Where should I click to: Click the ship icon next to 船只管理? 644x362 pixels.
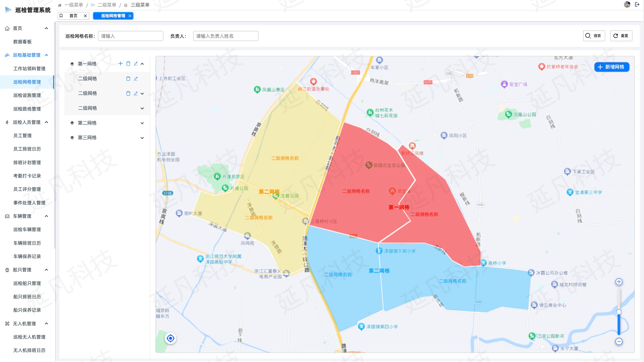(x=7, y=270)
